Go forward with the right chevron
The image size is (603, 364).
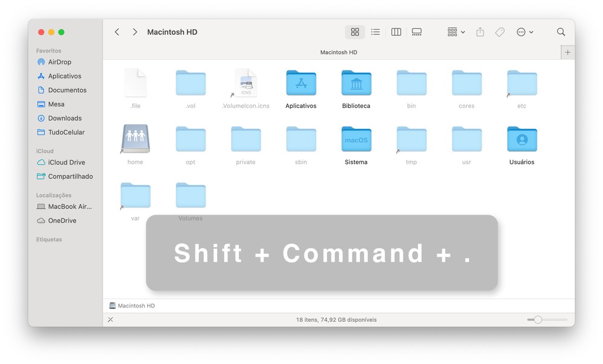pyautogui.click(x=134, y=32)
